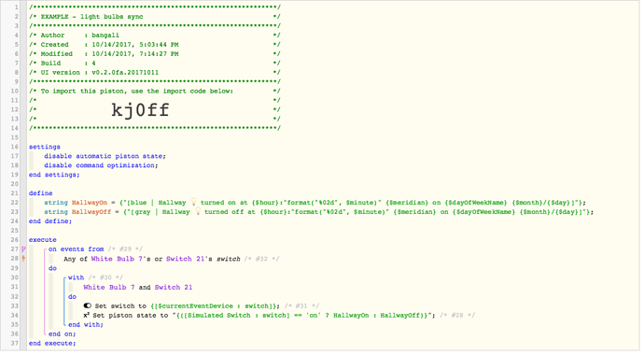Click the end execute statement
This screenshot has width=644, height=355.
[x=52, y=343]
